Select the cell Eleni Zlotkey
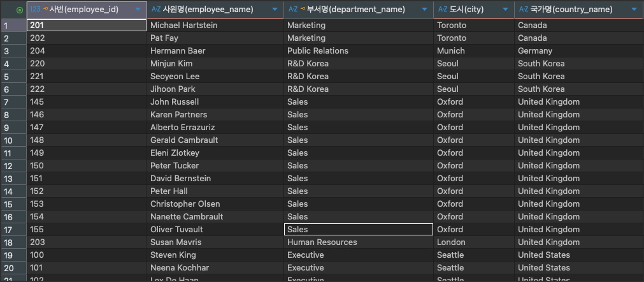Screen dimensions: 644x282 pos(215,153)
